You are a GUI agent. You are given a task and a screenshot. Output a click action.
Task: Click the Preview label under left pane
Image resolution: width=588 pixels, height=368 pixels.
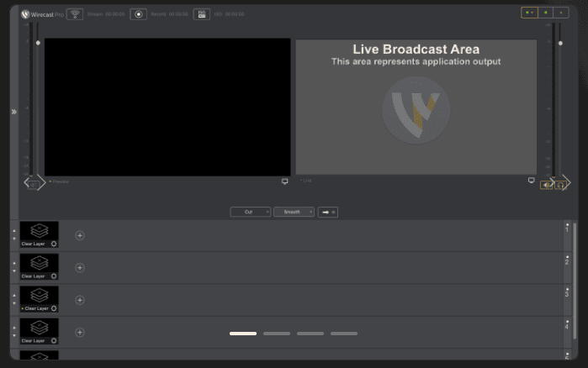[x=61, y=181]
